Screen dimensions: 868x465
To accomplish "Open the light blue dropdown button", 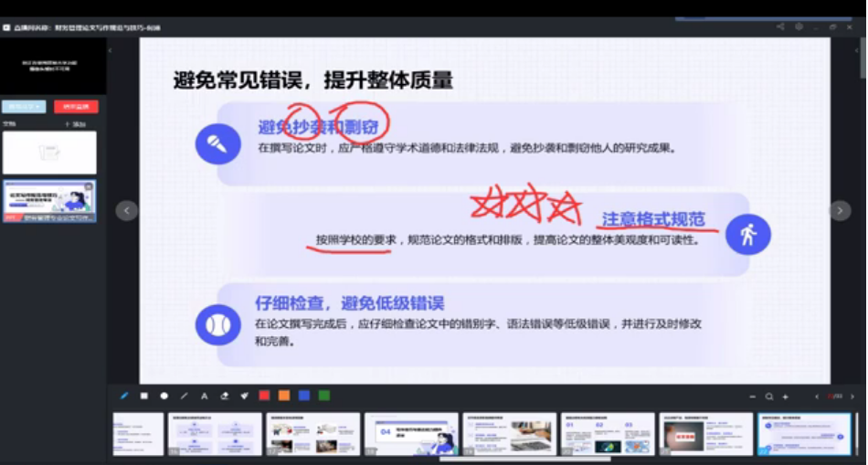I will point(24,107).
